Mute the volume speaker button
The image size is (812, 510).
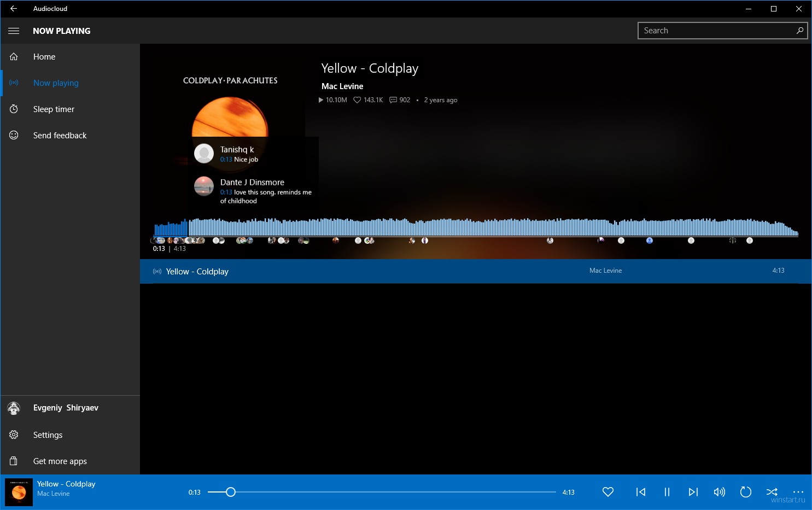[720, 492]
